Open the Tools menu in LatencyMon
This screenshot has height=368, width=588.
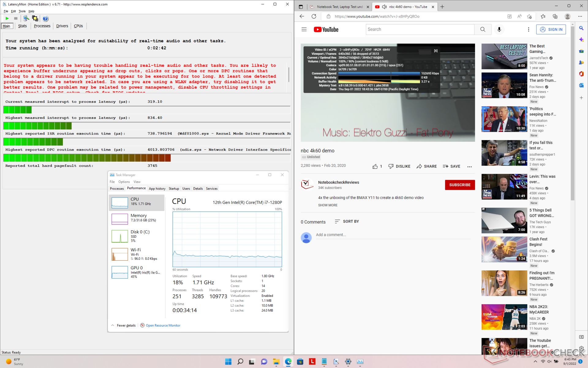[22, 11]
